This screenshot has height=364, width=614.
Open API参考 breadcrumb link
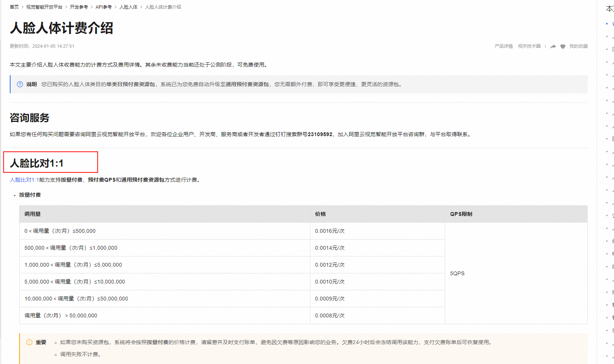tap(104, 7)
